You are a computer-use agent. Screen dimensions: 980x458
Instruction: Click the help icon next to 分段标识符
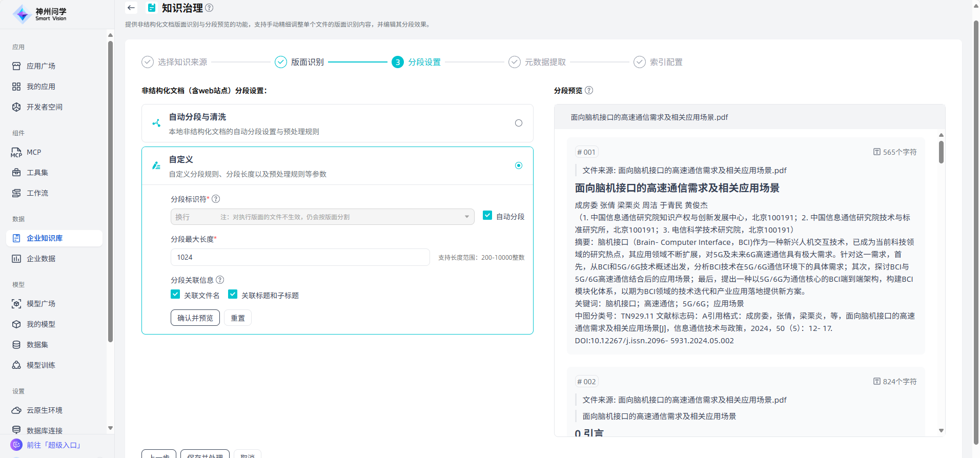pos(216,199)
